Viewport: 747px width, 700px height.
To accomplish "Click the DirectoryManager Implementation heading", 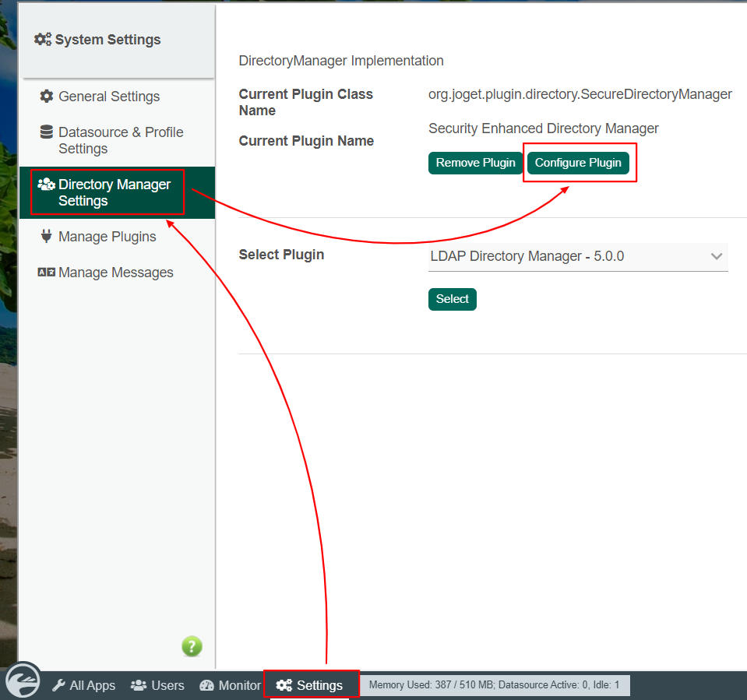I will (341, 61).
